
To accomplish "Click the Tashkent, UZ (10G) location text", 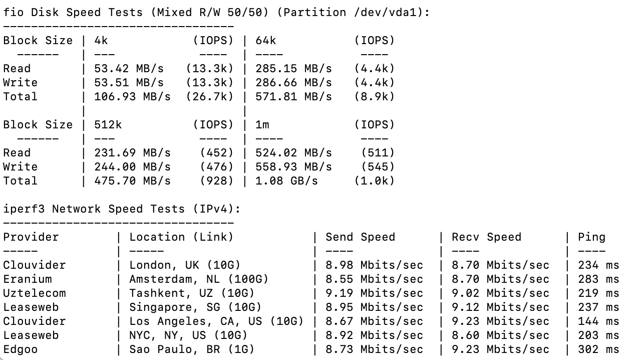I will [192, 293].
